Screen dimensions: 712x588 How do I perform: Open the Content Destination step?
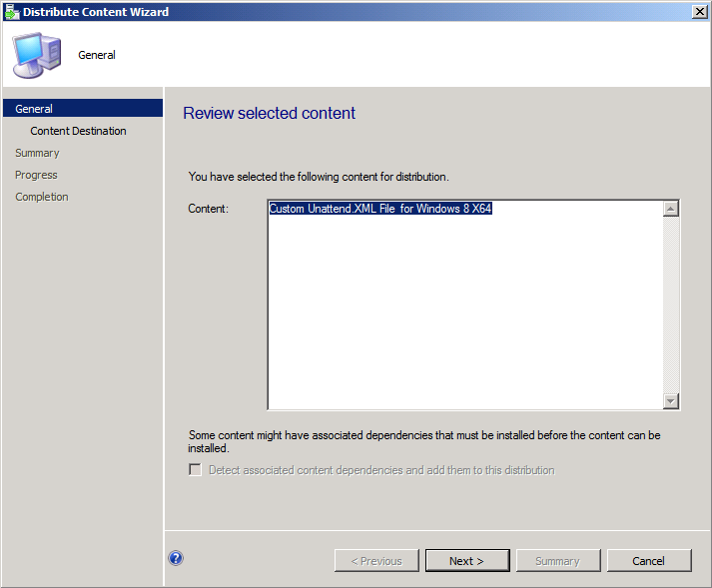point(78,131)
